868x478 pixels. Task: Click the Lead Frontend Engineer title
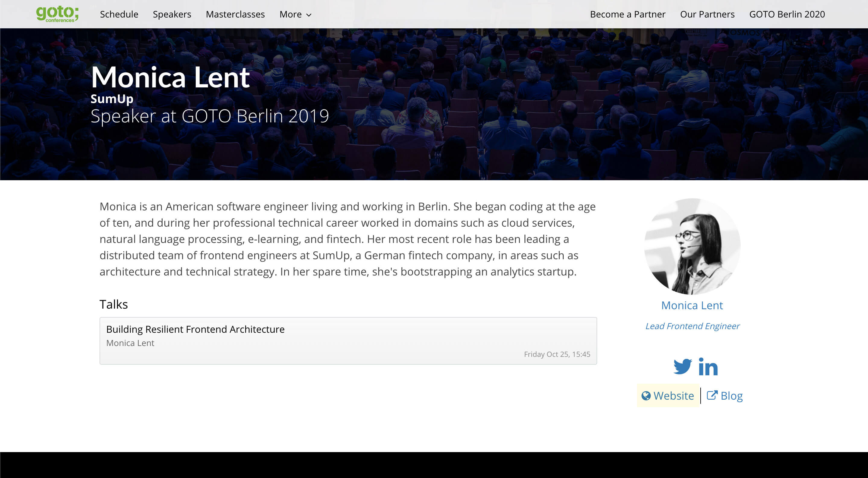click(x=692, y=326)
